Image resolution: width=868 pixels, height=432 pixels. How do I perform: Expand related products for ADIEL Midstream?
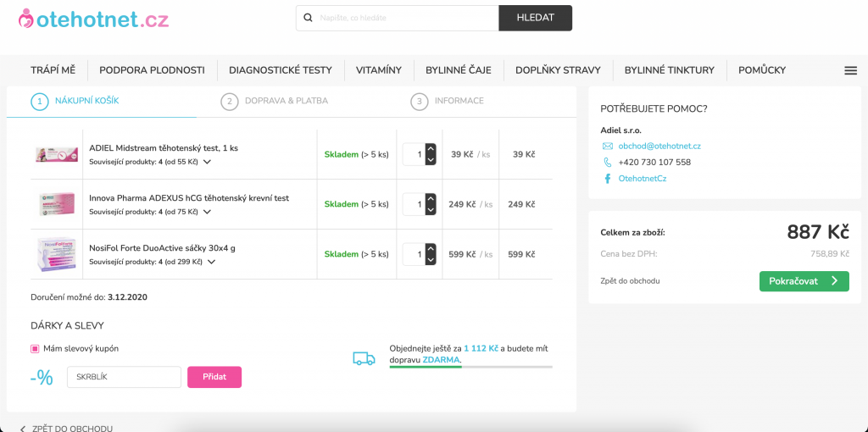click(x=207, y=162)
